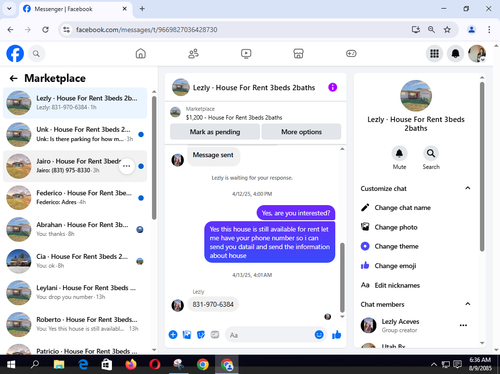Select Change emoji option
Image resolution: width=500 pixels, height=374 pixels.
(x=395, y=266)
